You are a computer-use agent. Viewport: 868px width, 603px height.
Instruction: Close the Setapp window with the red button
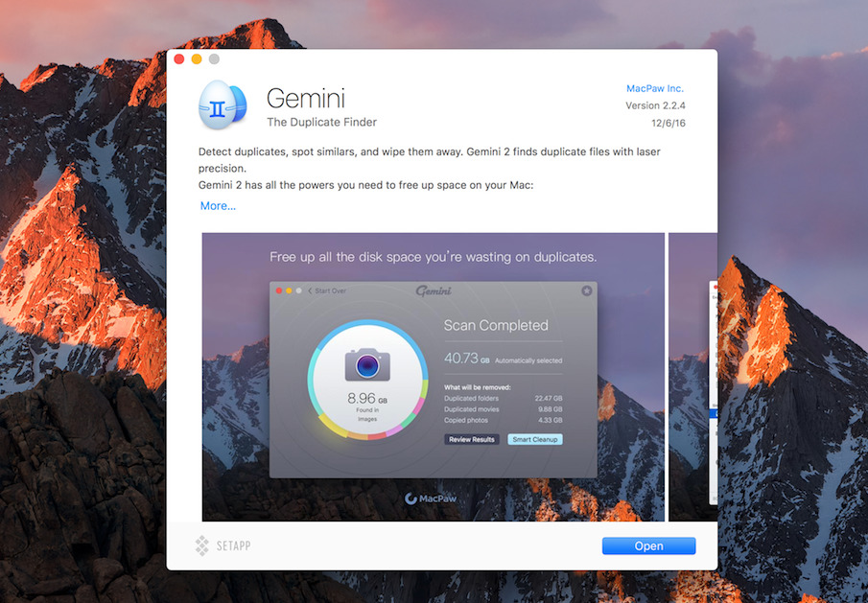coord(179,59)
